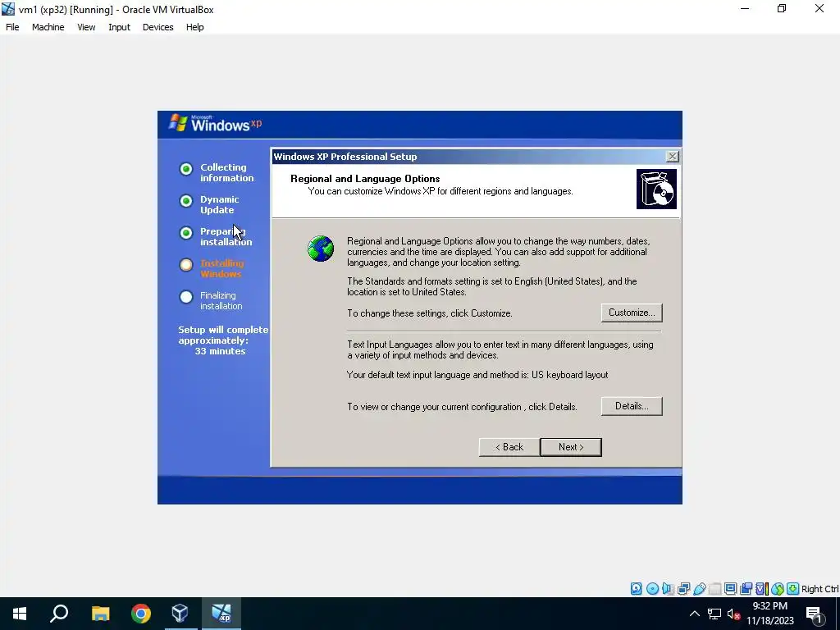Click the < Back button

[x=509, y=447]
